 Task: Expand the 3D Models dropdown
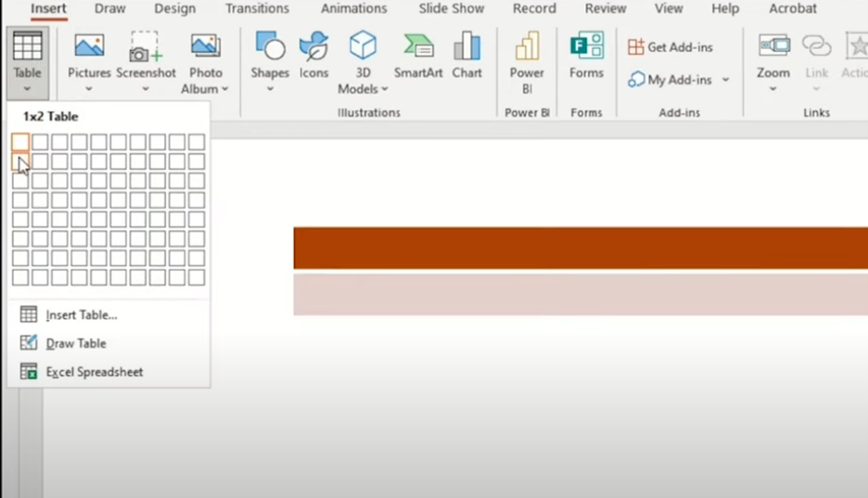tap(385, 89)
